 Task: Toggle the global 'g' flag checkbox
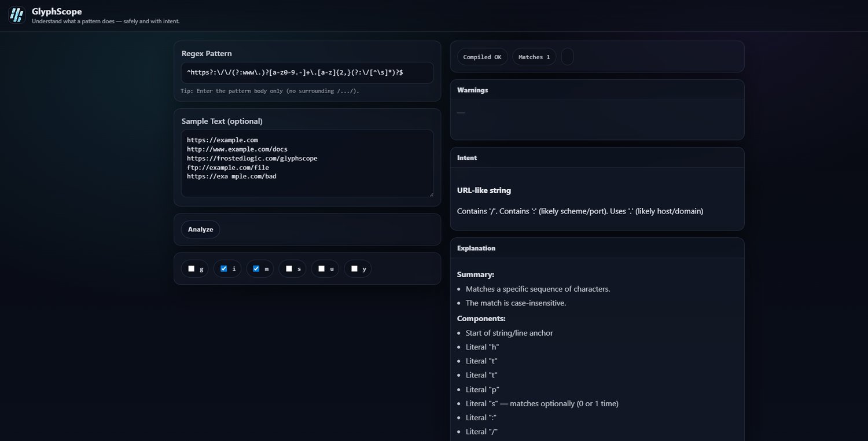[192, 269]
